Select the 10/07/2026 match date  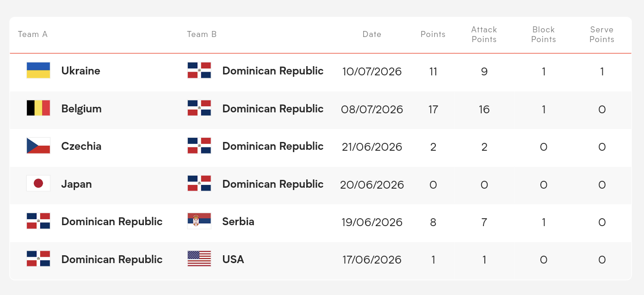coord(372,72)
